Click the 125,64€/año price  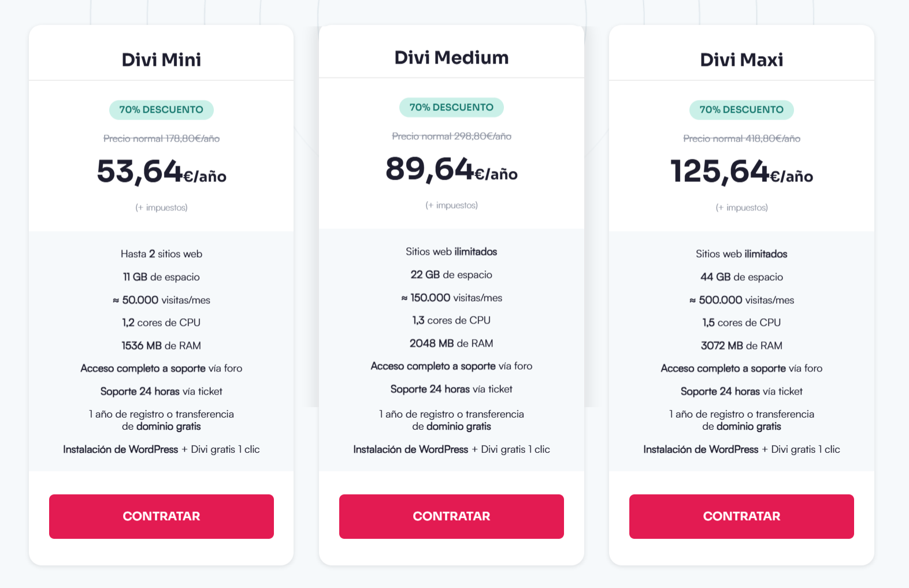pyautogui.click(x=741, y=172)
